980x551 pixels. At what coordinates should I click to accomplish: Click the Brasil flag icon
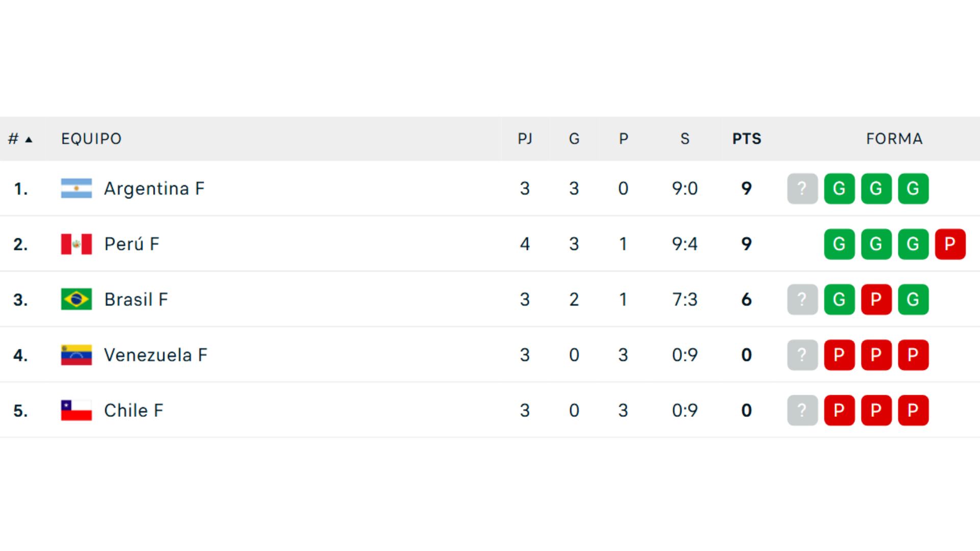tap(76, 299)
